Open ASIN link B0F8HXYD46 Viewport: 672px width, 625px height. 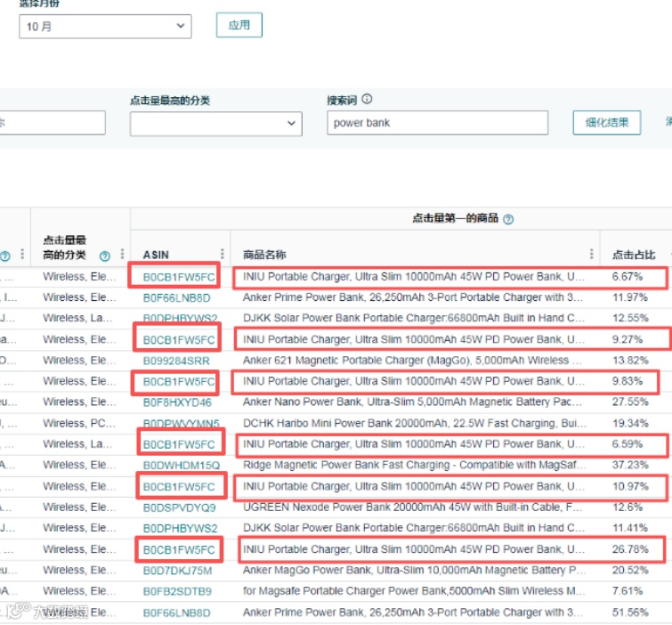[177, 402]
